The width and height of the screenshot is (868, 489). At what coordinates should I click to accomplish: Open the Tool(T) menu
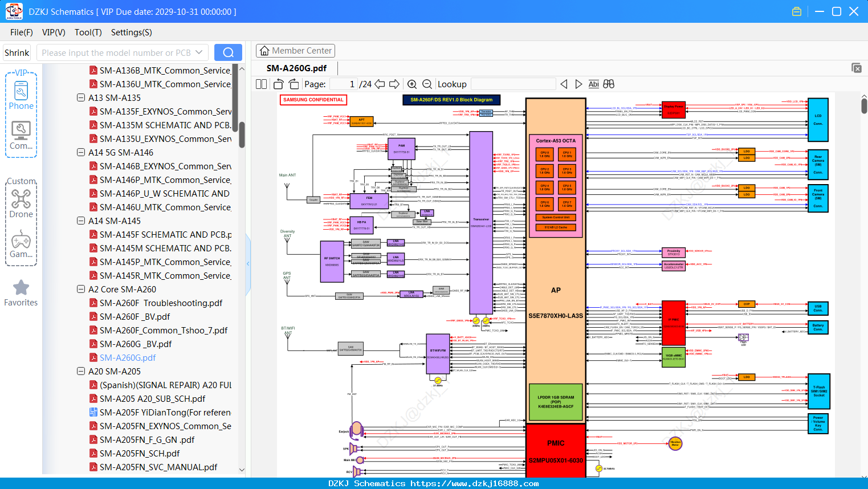pyautogui.click(x=88, y=32)
